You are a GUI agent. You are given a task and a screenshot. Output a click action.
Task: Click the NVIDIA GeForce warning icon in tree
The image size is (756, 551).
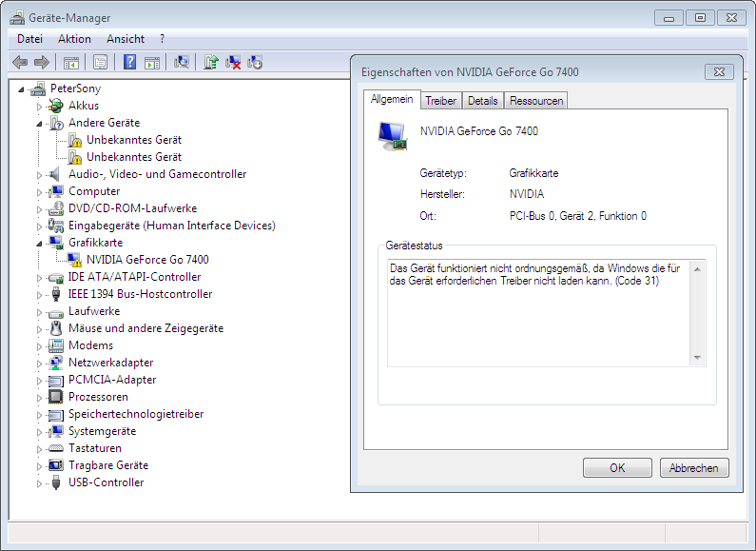[x=74, y=260]
